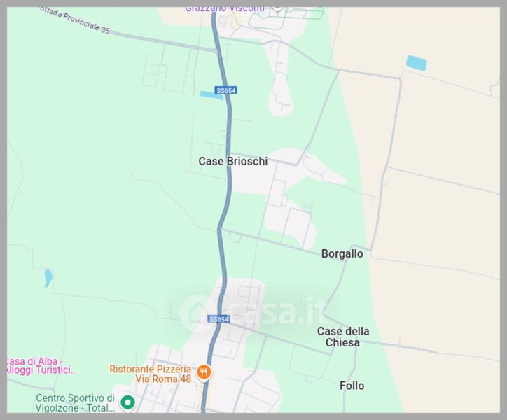This screenshot has width=507, height=420.
Task: Select the Follo locality label
Action: point(352,386)
